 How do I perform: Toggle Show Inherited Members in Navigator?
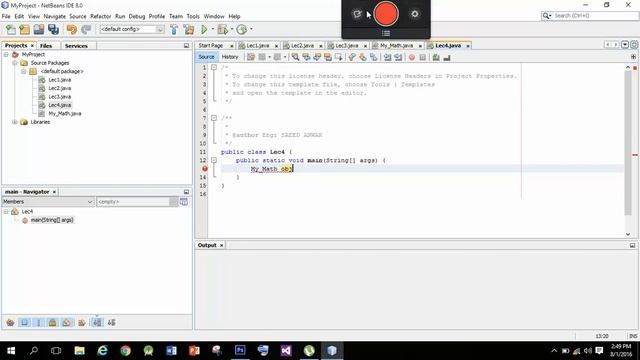(x=10, y=322)
